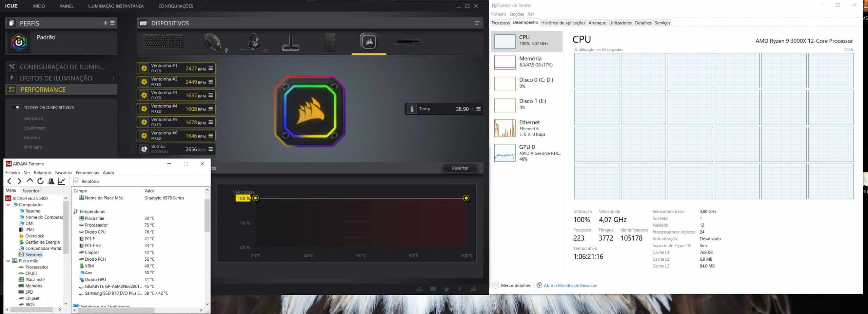Click AIDA64 sensor list vertical scrollbar
The height and width of the screenshot is (314, 868).
[207, 215]
